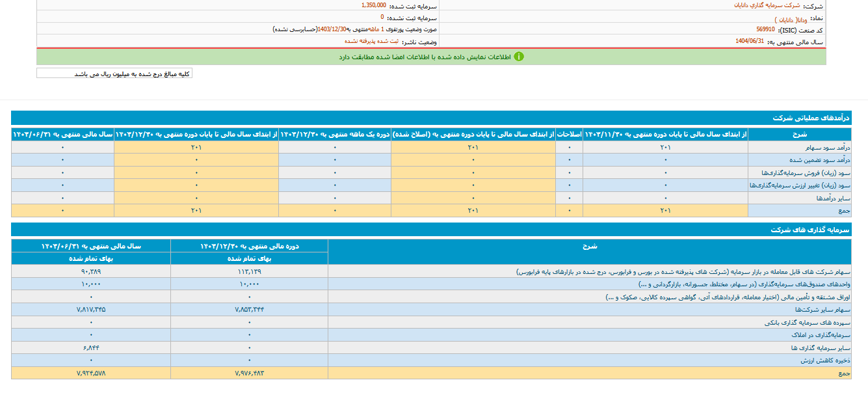Click registered capital value 1,350,000
Image resolution: width=868 pixels, height=393 pixels.
[375, 5]
